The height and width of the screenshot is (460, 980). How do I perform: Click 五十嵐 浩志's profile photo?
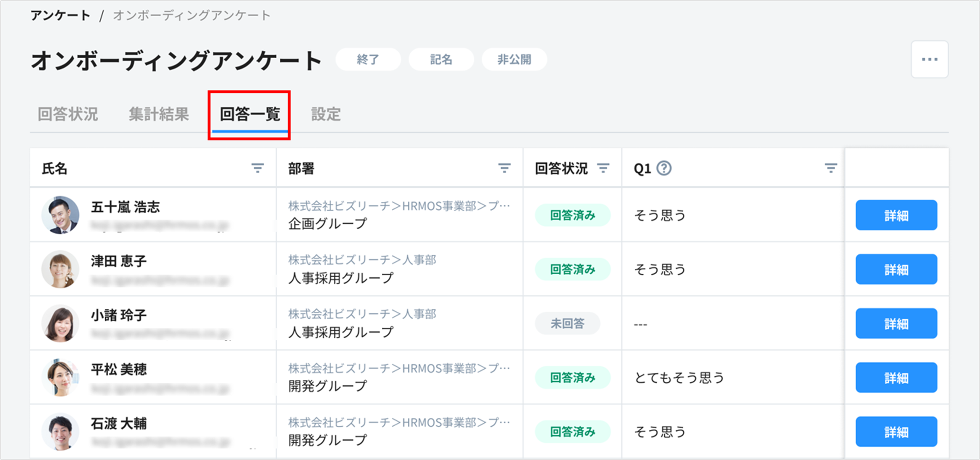point(61,215)
